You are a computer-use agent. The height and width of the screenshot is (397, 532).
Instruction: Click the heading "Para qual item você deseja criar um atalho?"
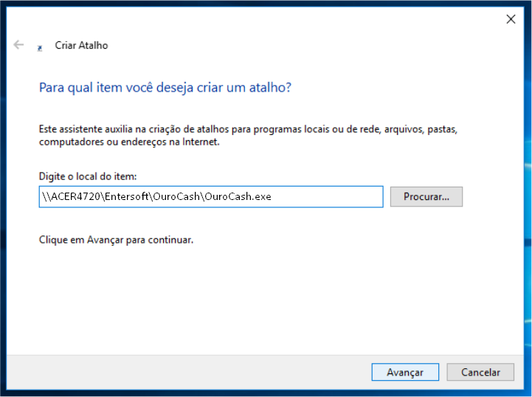(x=165, y=88)
